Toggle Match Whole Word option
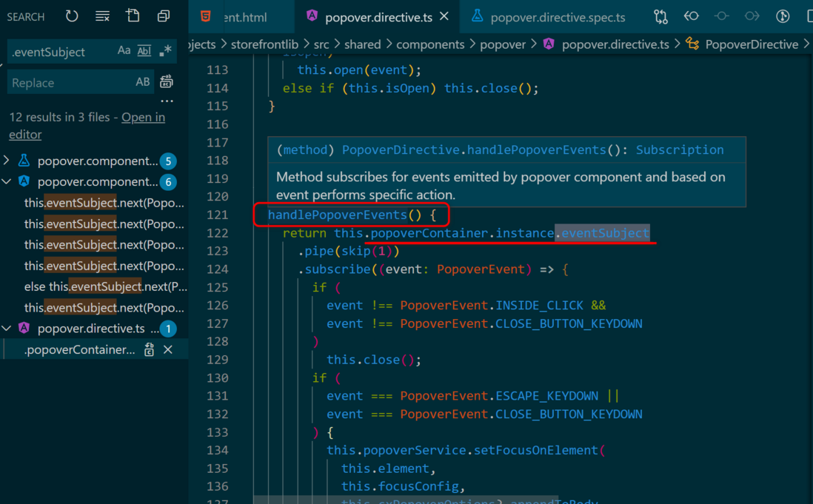The width and height of the screenshot is (813, 504). click(144, 51)
